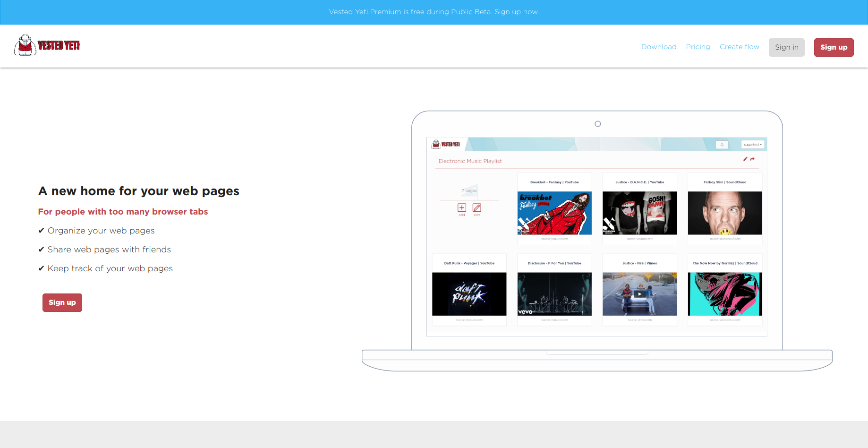
Task: Click the add page plus icon
Action: click(462, 208)
